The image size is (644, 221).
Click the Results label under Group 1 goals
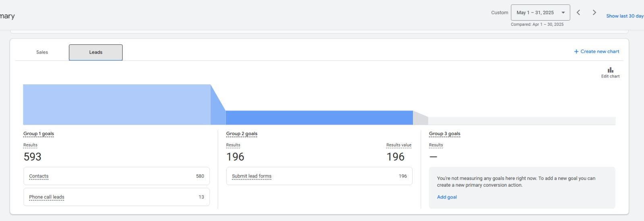30,145
